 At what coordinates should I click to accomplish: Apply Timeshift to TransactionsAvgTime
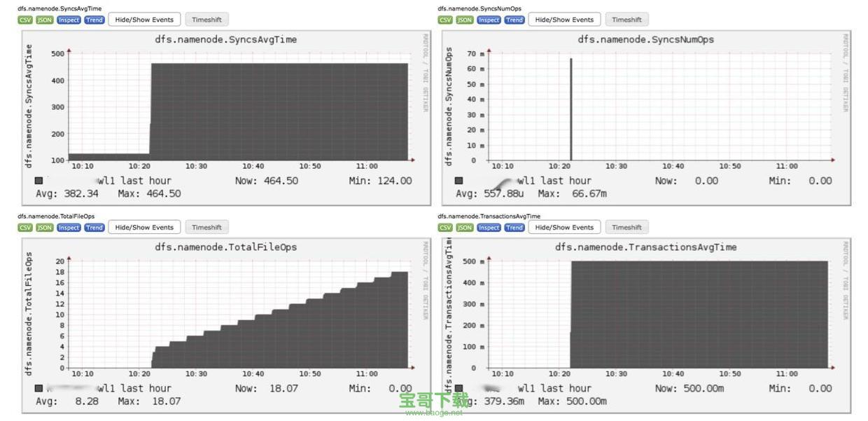point(626,227)
